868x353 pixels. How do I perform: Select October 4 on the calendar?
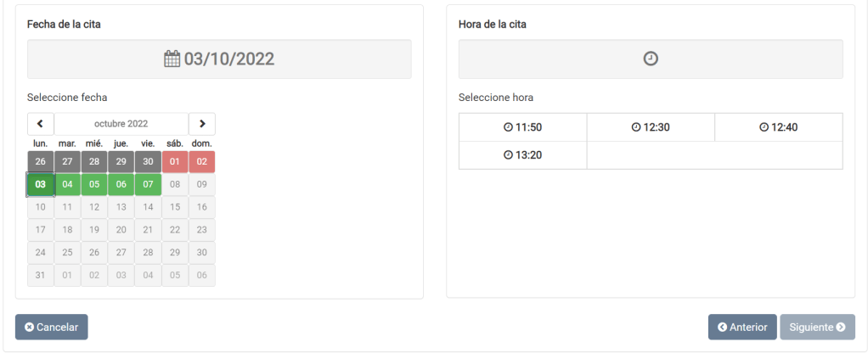[67, 184]
